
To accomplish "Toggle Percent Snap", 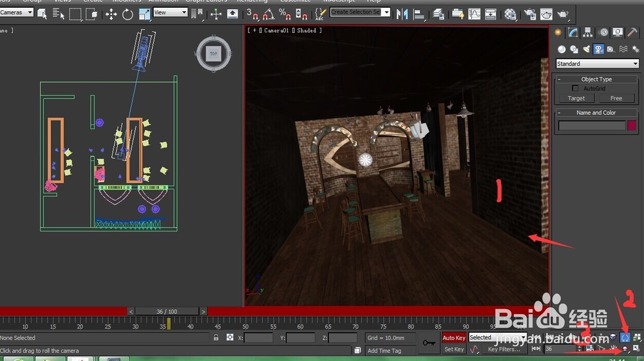I will point(285,14).
